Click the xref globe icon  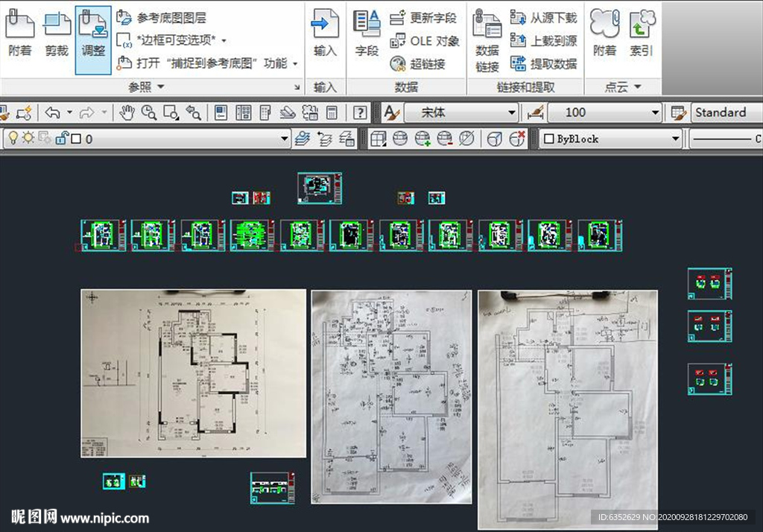[x=400, y=139]
